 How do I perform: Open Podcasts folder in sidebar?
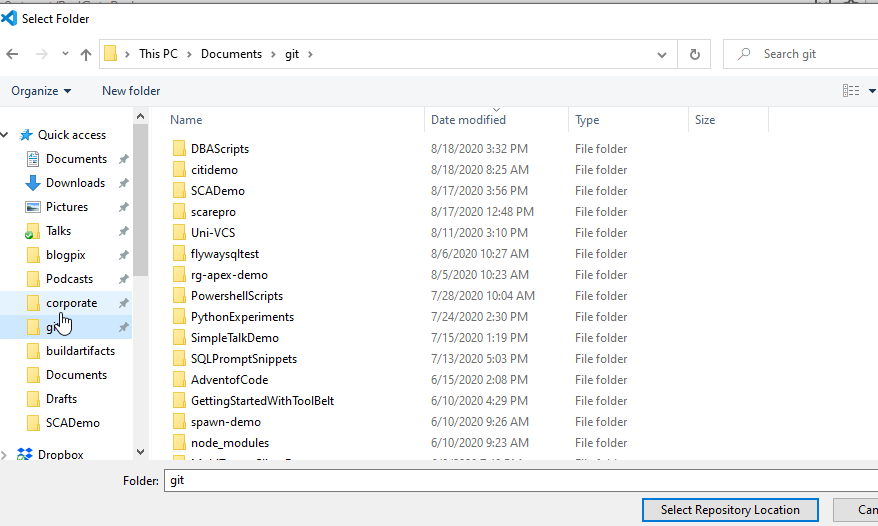coord(69,279)
